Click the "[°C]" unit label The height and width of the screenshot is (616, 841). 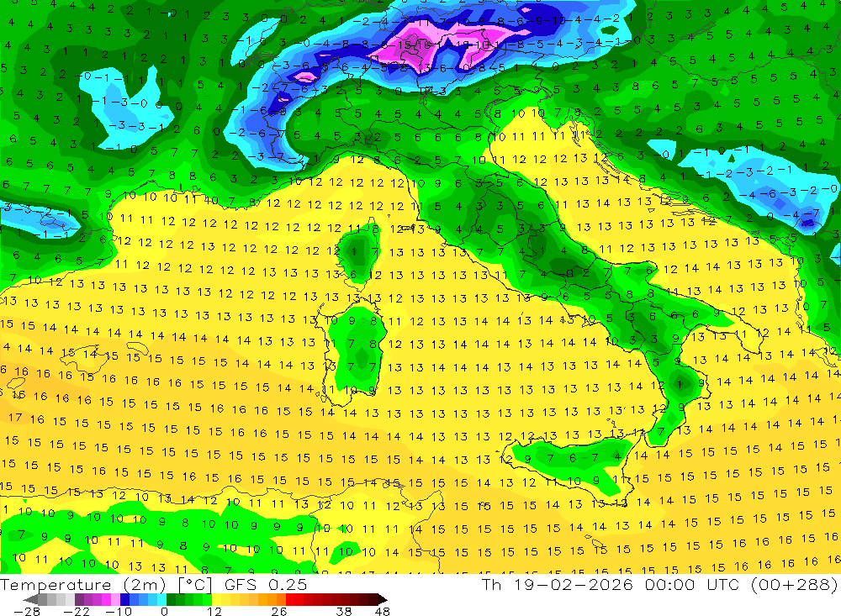tap(195, 585)
